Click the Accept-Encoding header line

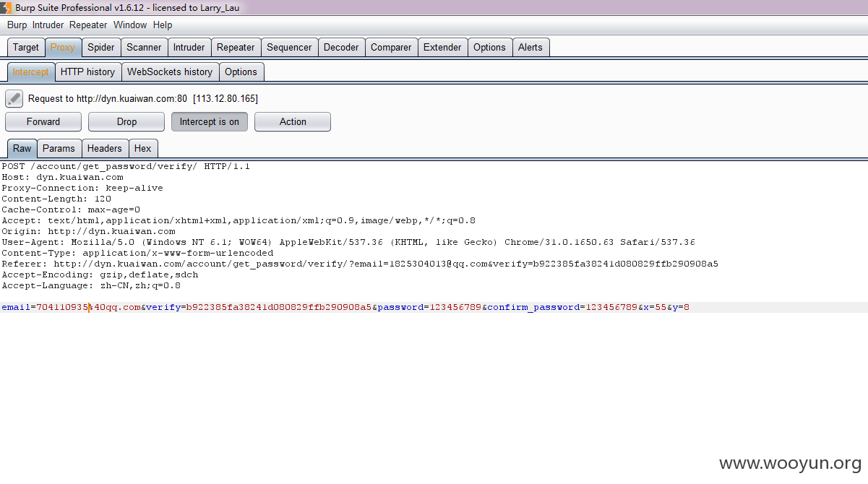click(100, 275)
